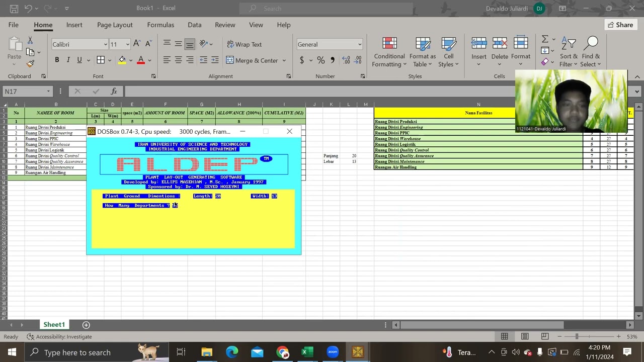The width and height of the screenshot is (644, 362).
Task: Open Conditional Formatting dropdown
Action: [x=389, y=52]
